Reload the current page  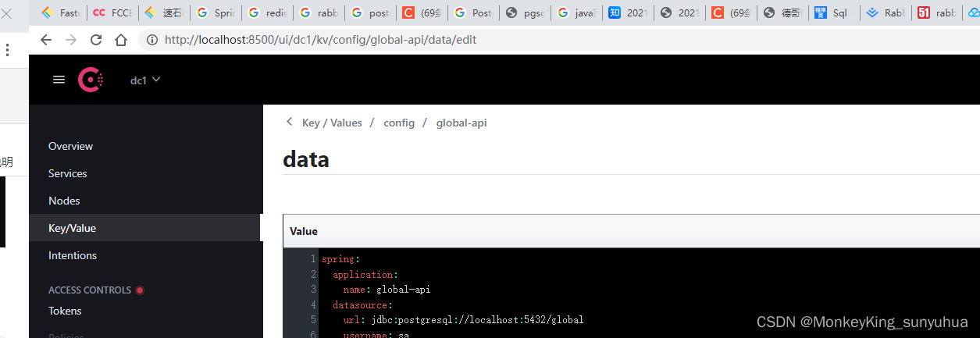[96, 40]
